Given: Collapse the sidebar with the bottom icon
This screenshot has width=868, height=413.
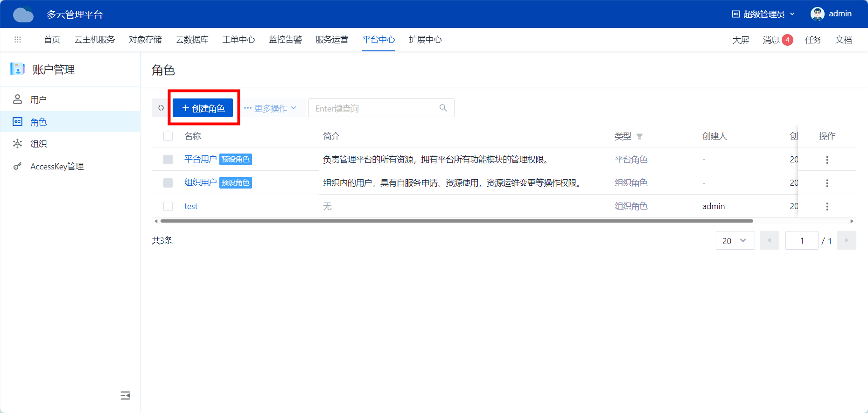Looking at the screenshot, I should pyautogui.click(x=125, y=396).
